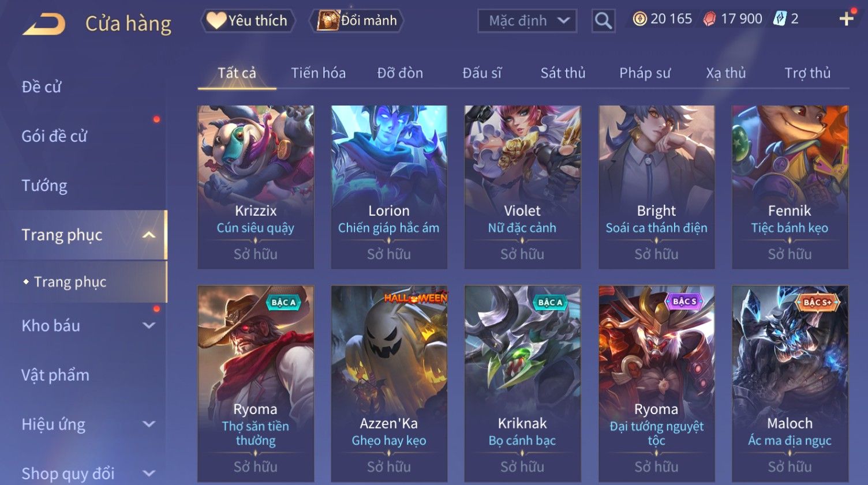Switch to the Pháp sư tab
Screen dimensions: 868x485
[645, 73]
